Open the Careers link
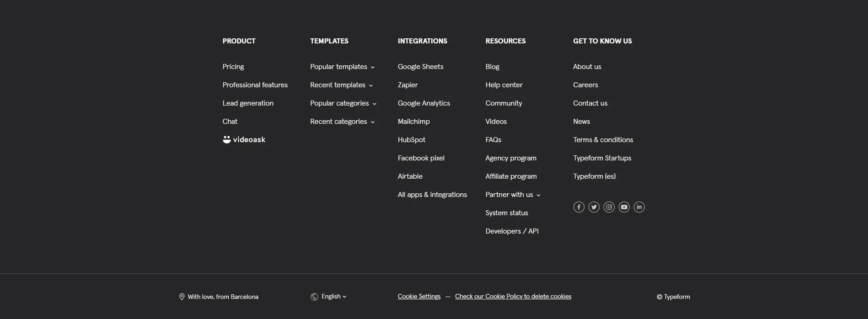This screenshot has width=868, height=319. coord(585,85)
